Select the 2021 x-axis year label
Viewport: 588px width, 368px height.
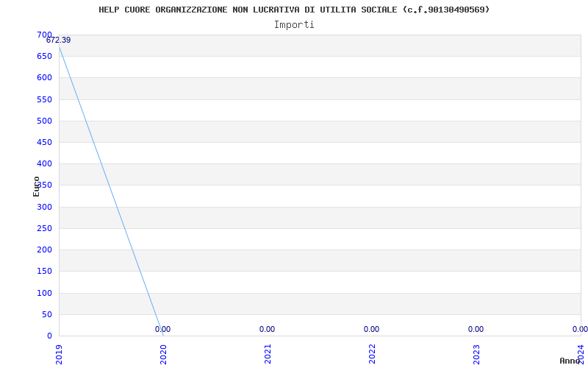pos(268,355)
